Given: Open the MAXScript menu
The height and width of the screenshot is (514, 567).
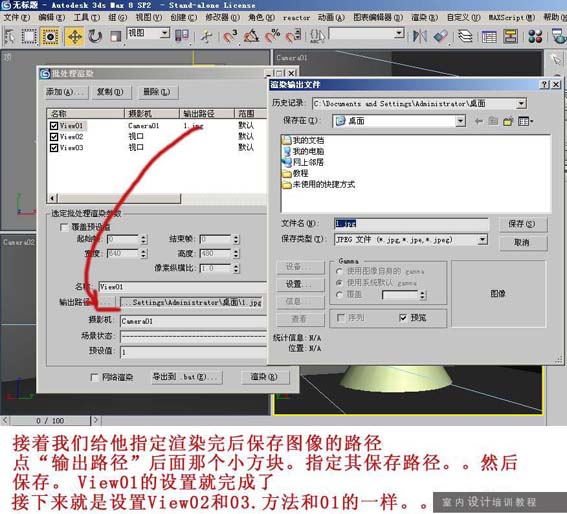Looking at the screenshot, I should click(511, 17).
